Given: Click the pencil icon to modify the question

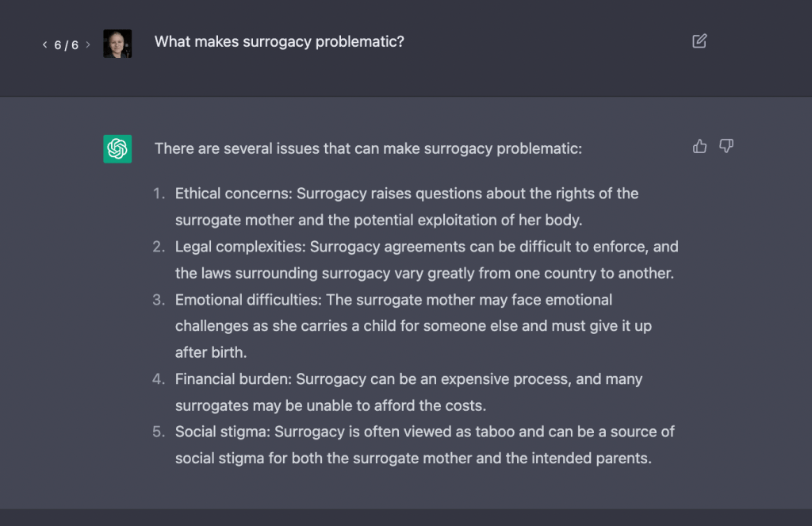Looking at the screenshot, I should click(x=699, y=40).
